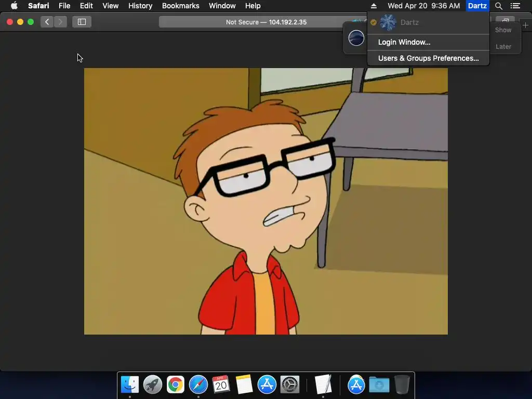Go forward with Safari forward arrow
The image size is (532, 399).
click(x=60, y=22)
